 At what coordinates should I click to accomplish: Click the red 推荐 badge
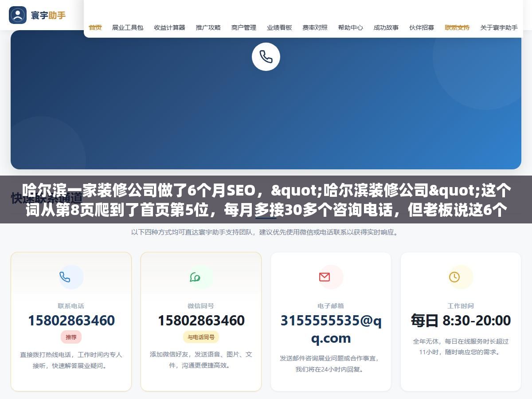(x=71, y=337)
